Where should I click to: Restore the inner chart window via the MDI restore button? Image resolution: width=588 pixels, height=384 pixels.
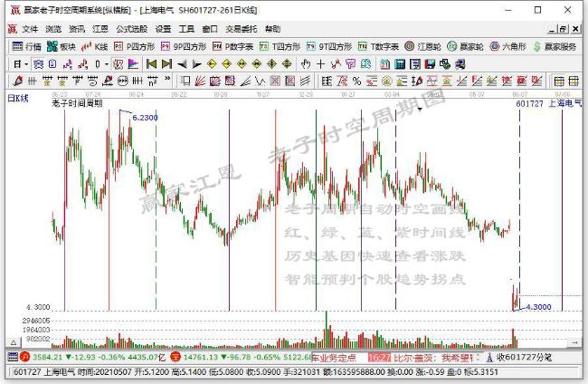click(x=563, y=29)
